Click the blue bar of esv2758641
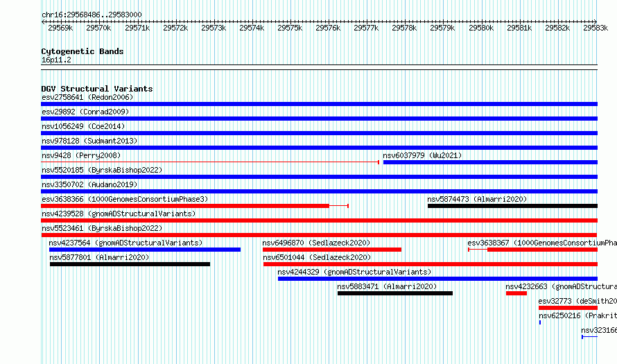Screen dimensions: 617x364 pyautogui.click(x=319, y=104)
